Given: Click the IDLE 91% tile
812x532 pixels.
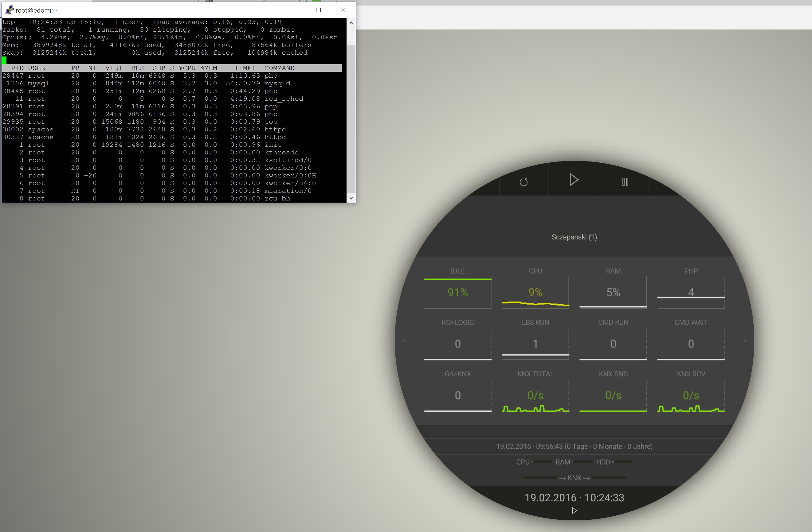Looking at the screenshot, I should point(457,288).
